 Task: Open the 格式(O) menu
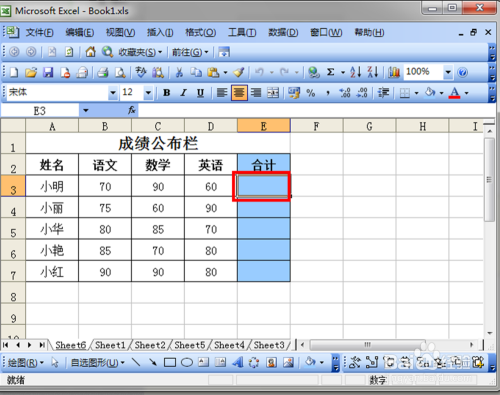(201, 32)
